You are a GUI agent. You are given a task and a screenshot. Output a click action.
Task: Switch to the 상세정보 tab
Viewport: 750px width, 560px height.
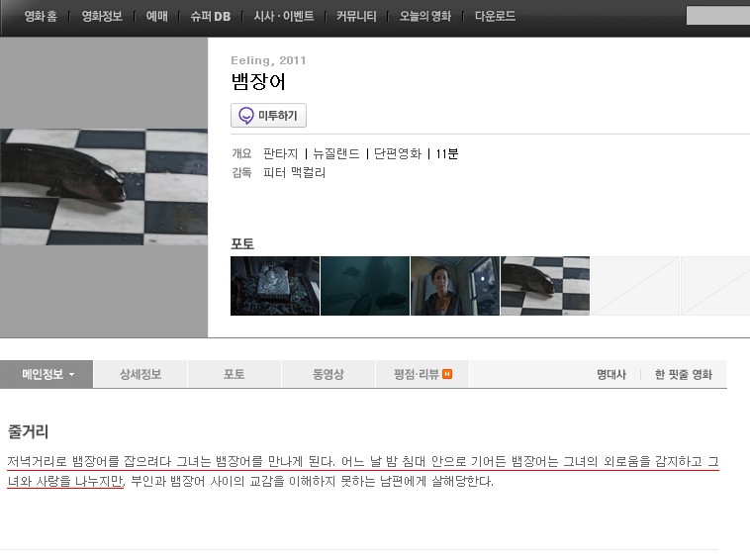[141, 374]
